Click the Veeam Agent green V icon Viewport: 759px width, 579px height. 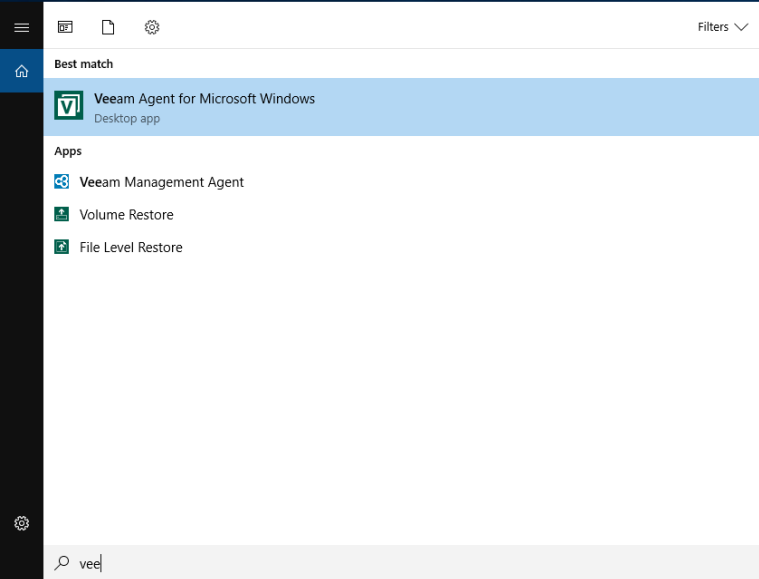click(69, 105)
